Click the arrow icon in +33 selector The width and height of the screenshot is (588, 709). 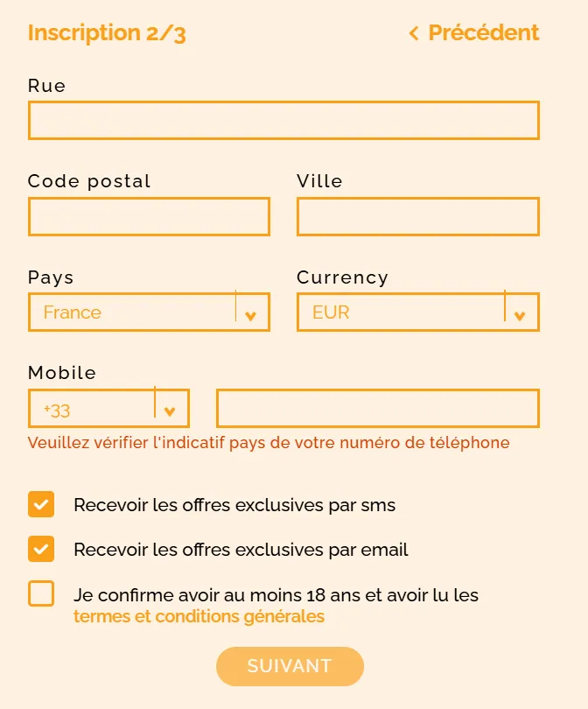pyautogui.click(x=171, y=411)
